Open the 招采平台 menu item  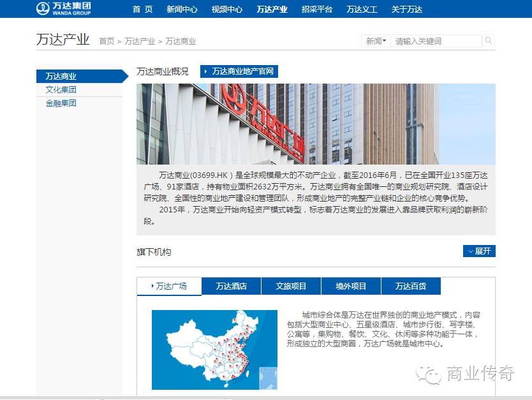click(317, 9)
